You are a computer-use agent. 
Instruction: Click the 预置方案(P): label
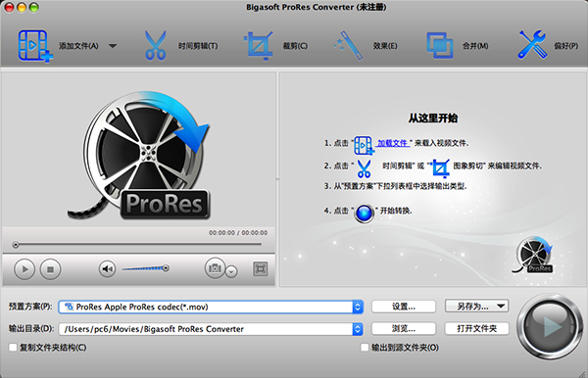pos(30,307)
